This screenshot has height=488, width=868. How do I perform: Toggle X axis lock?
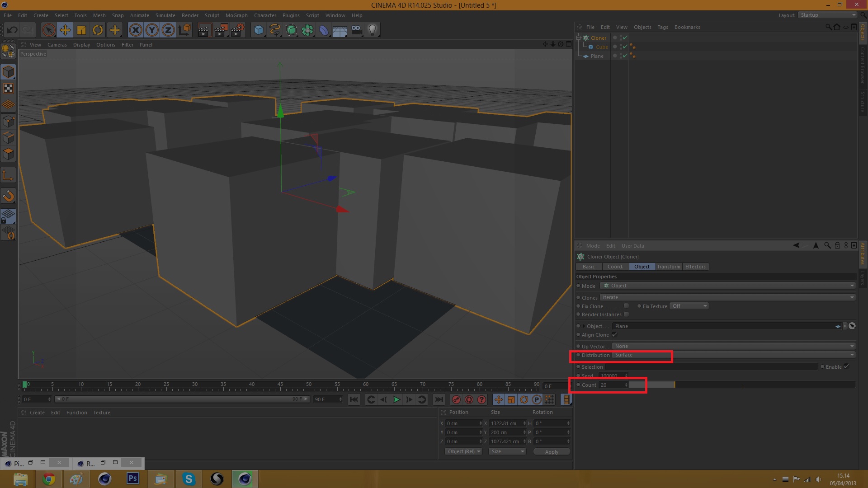135,30
